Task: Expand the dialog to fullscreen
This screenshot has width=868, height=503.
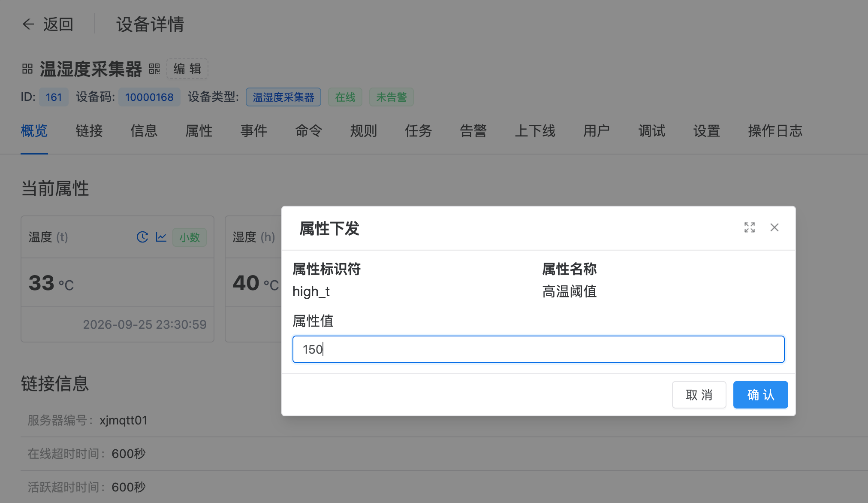Action: (750, 227)
